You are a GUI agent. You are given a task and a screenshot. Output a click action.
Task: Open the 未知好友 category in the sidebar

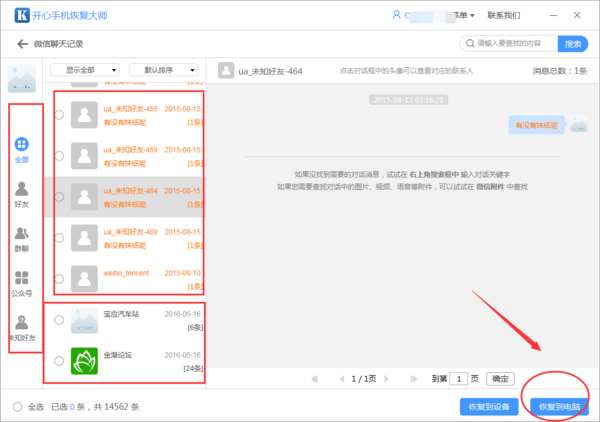click(22, 328)
